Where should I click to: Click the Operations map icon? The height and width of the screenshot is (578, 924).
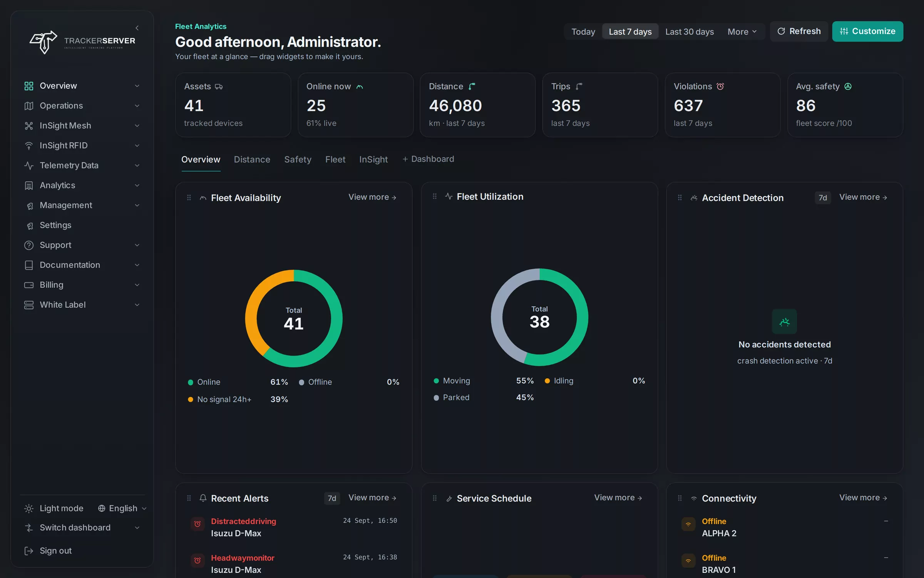coord(29,106)
